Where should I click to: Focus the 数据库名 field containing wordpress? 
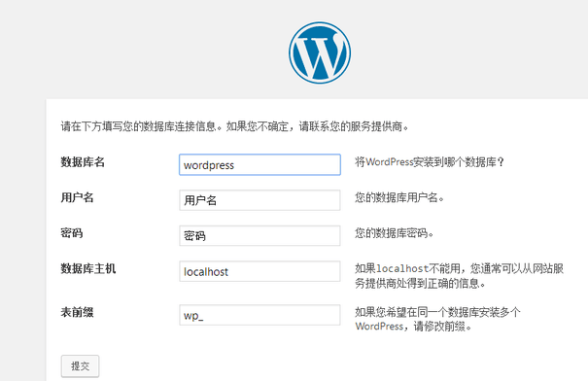coord(259,164)
